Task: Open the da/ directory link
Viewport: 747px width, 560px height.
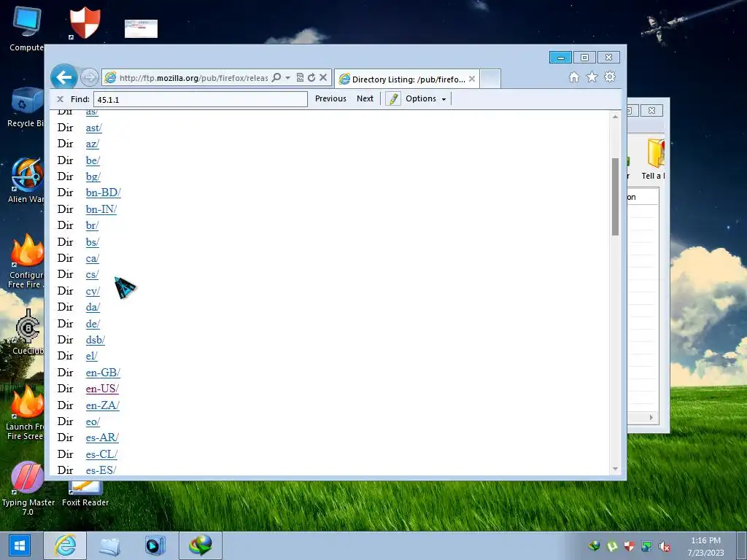Action: [93, 307]
